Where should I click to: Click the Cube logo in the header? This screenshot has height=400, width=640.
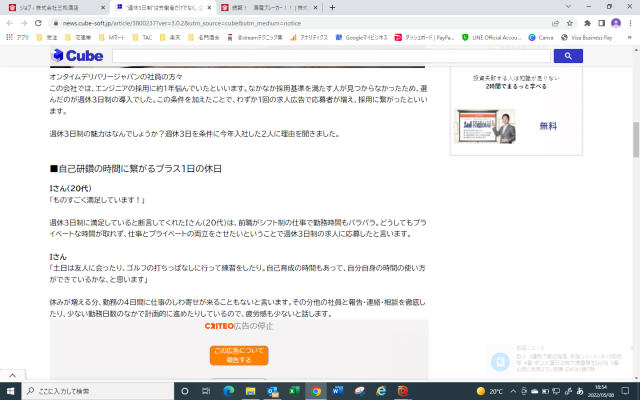coord(78,56)
